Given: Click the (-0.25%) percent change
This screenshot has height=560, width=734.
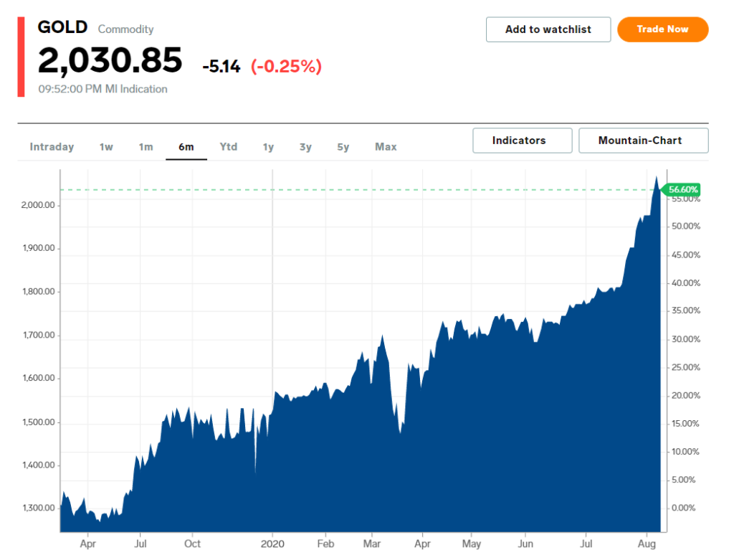Looking at the screenshot, I should [x=287, y=67].
